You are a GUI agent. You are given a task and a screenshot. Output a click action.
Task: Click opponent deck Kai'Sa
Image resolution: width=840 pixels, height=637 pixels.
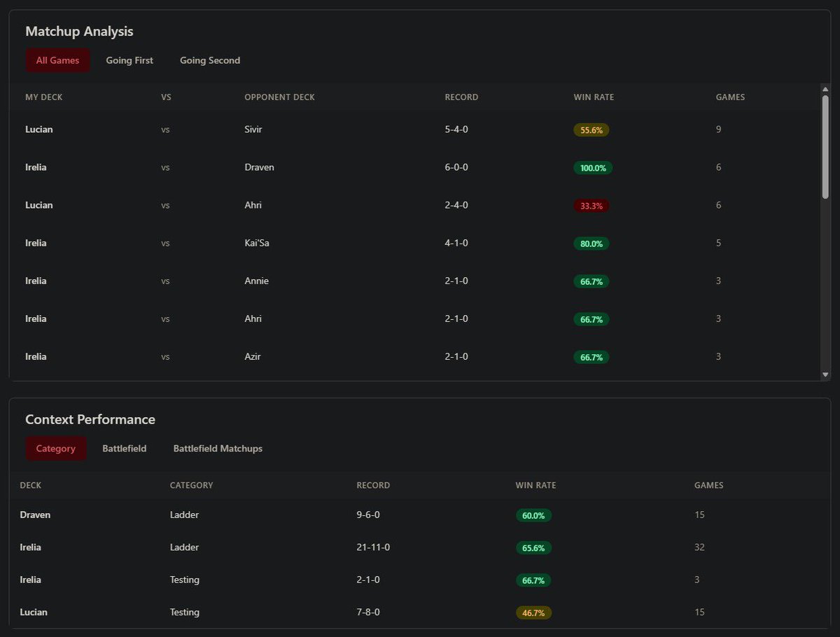click(x=257, y=243)
